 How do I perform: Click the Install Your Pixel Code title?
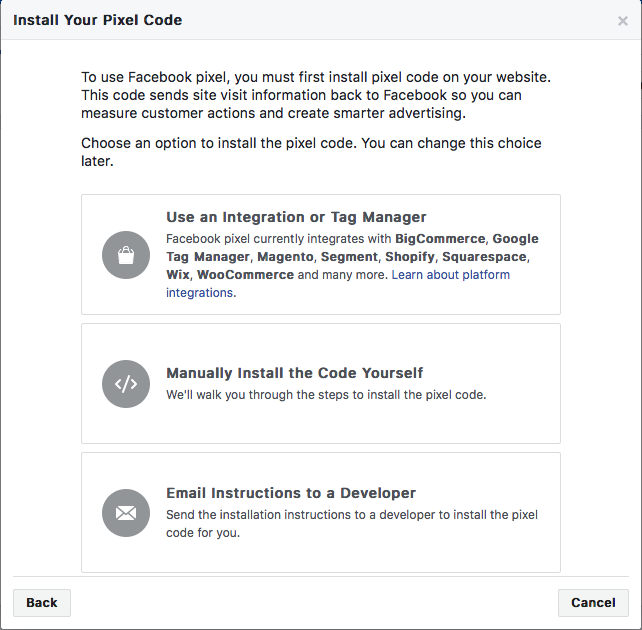[x=97, y=20]
